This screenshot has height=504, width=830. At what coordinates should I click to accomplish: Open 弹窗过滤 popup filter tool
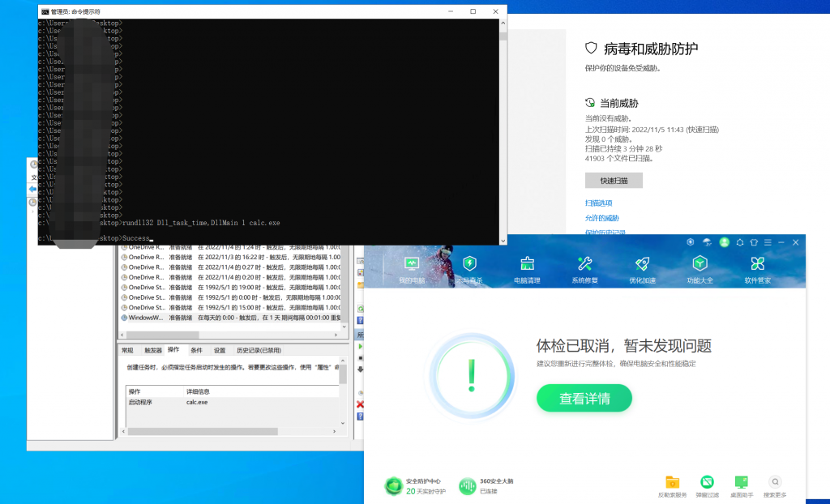click(x=707, y=486)
